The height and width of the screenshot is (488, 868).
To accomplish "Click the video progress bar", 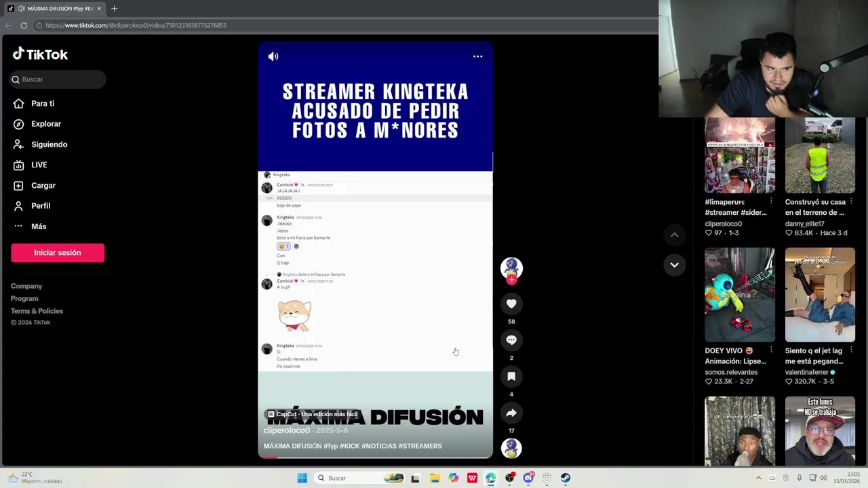I will (375, 457).
